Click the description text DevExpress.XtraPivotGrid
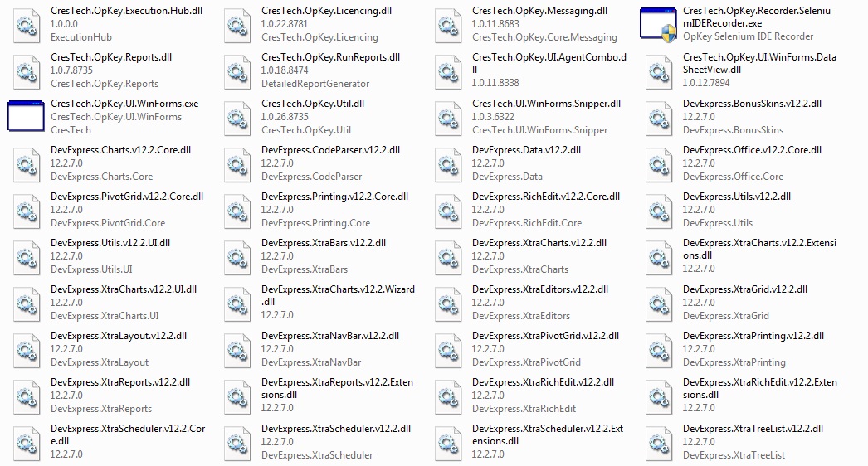This screenshot has width=868, height=466. click(x=526, y=363)
